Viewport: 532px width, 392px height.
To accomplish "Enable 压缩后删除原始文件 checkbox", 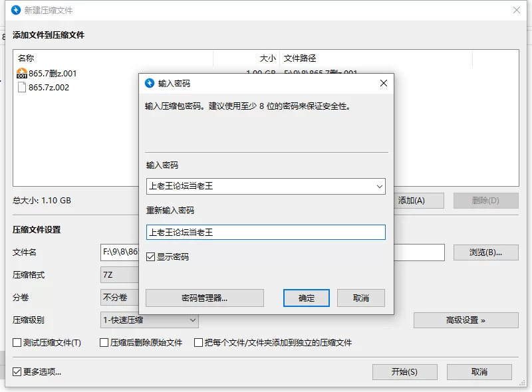I will click(x=104, y=342).
